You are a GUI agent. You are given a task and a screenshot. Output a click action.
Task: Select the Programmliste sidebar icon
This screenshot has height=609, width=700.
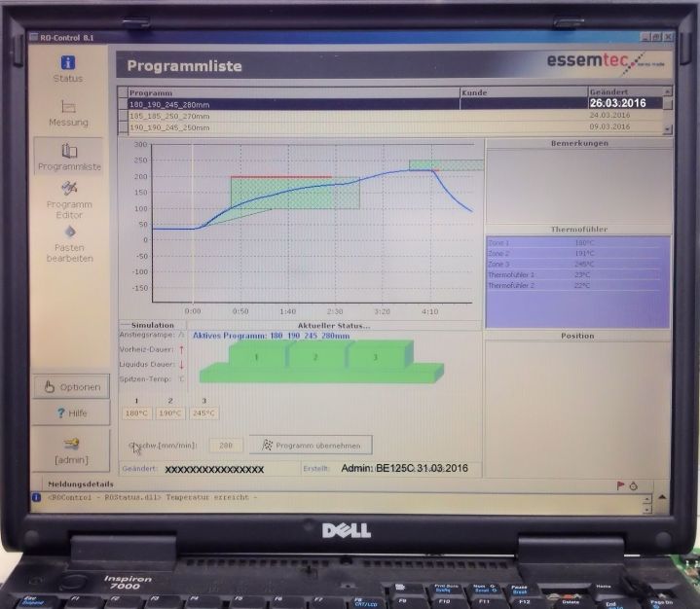(69, 153)
